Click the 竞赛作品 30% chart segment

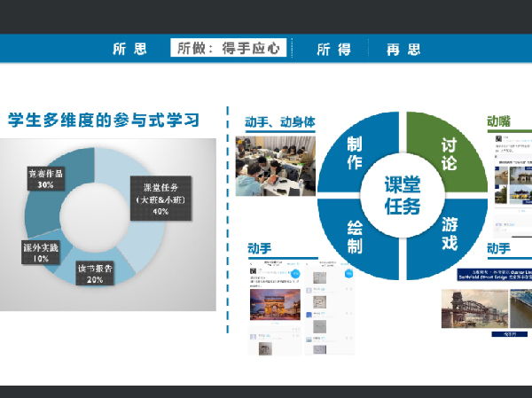(47, 176)
